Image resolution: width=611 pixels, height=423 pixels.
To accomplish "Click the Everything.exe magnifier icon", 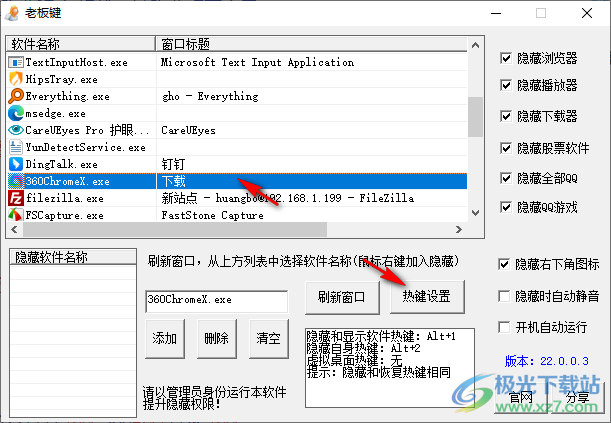I will pyautogui.click(x=16, y=96).
